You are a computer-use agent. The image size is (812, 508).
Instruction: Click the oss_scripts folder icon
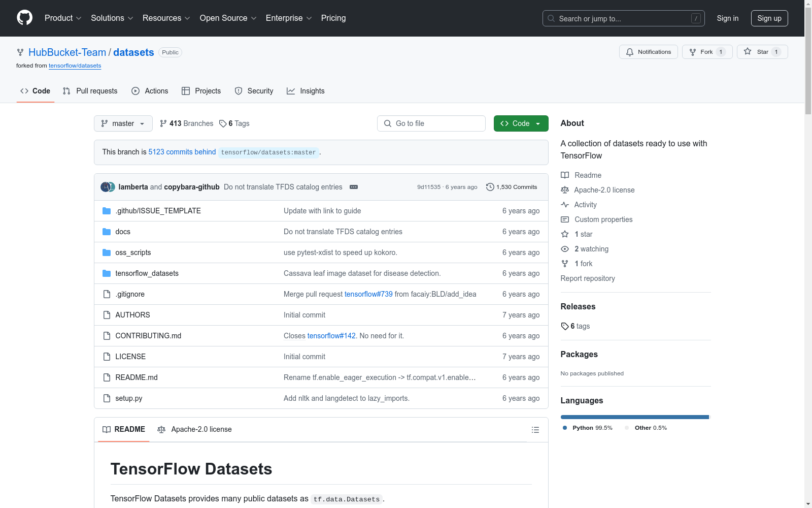(107, 252)
